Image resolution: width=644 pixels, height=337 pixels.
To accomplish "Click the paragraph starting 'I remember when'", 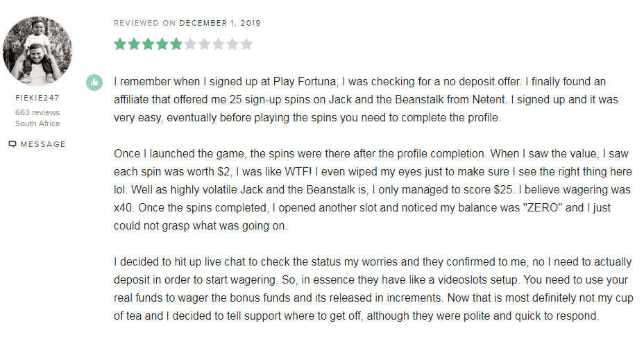I will click(366, 99).
